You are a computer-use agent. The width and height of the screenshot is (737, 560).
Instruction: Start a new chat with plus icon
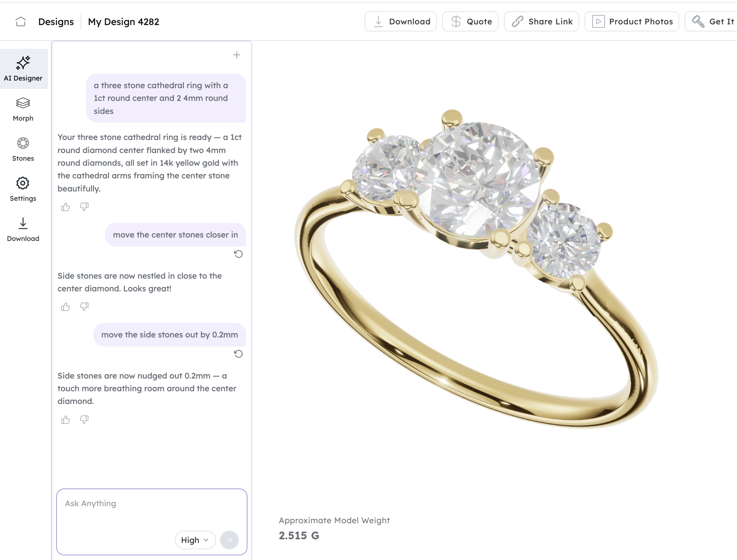[237, 55]
